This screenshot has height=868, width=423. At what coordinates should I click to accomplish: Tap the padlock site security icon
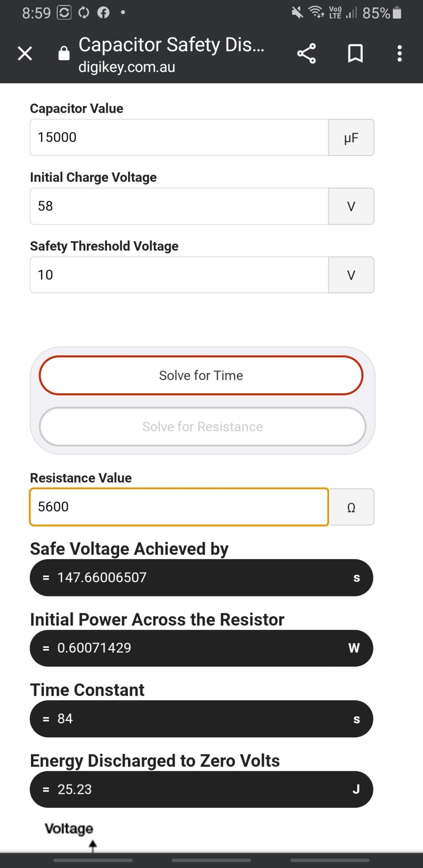(64, 53)
